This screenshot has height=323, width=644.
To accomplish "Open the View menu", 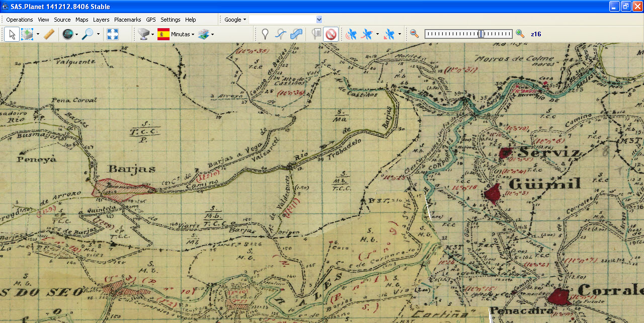I will [44, 20].
